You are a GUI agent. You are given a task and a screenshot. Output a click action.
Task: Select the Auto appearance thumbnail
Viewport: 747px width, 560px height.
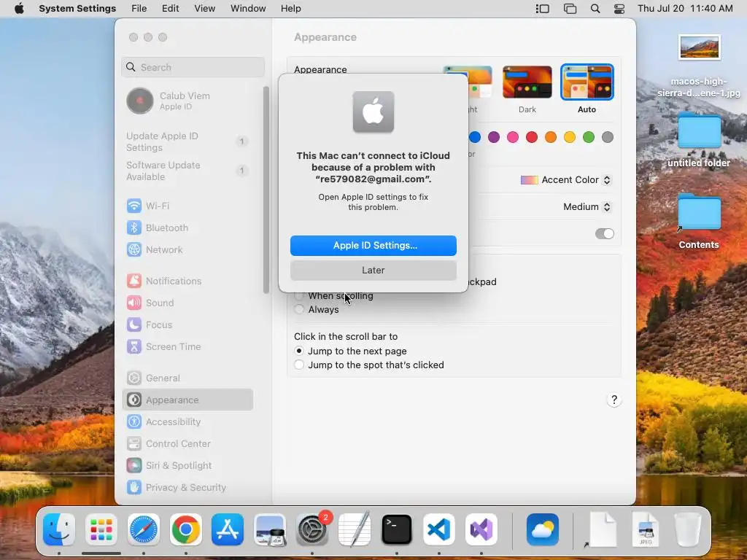(x=587, y=82)
